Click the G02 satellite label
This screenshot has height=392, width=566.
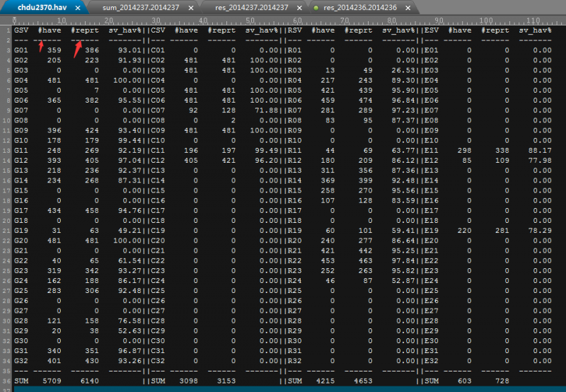(x=21, y=60)
